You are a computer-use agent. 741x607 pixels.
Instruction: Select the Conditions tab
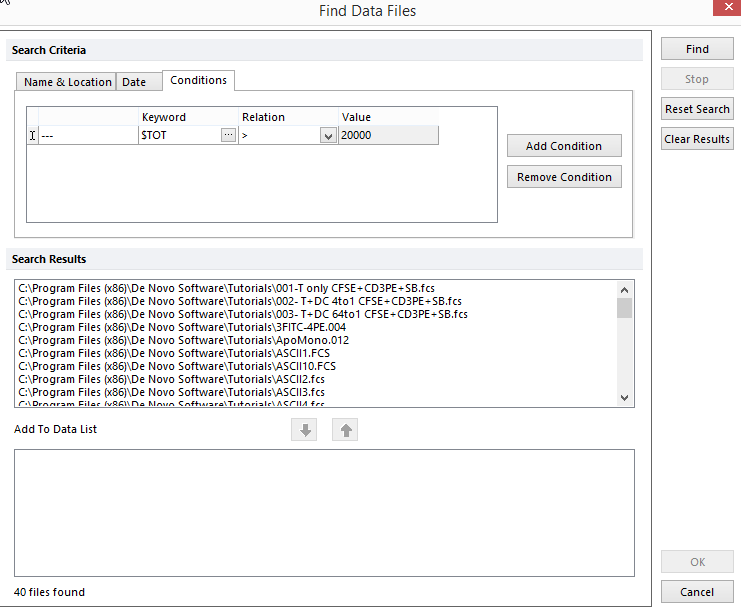[x=198, y=80]
